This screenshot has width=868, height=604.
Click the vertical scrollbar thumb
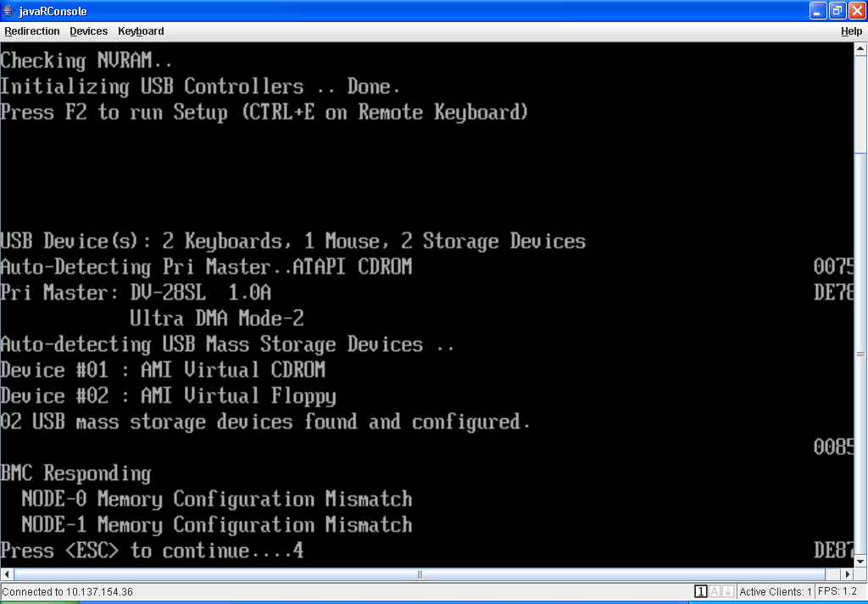coord(860,355)
